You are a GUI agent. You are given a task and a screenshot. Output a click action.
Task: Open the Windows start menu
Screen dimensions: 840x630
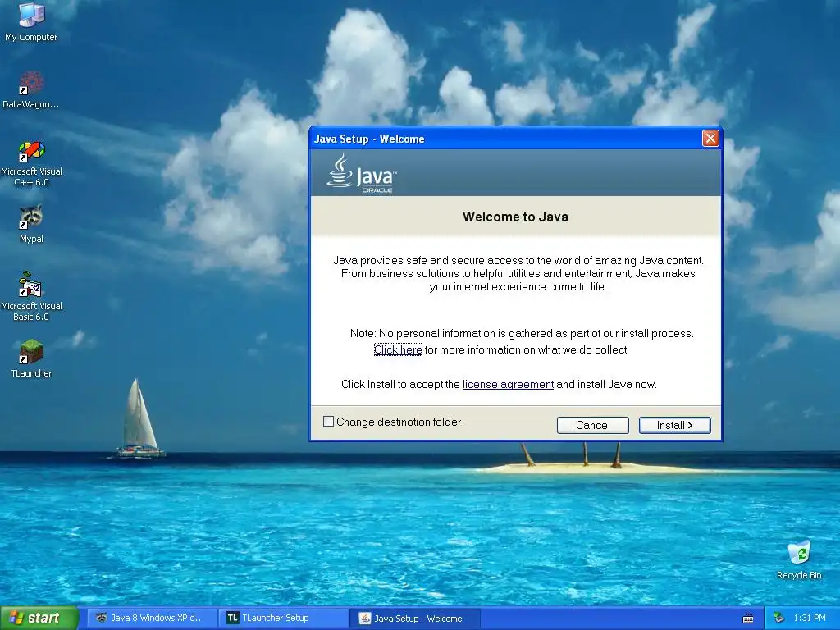[x=39, y=618]
